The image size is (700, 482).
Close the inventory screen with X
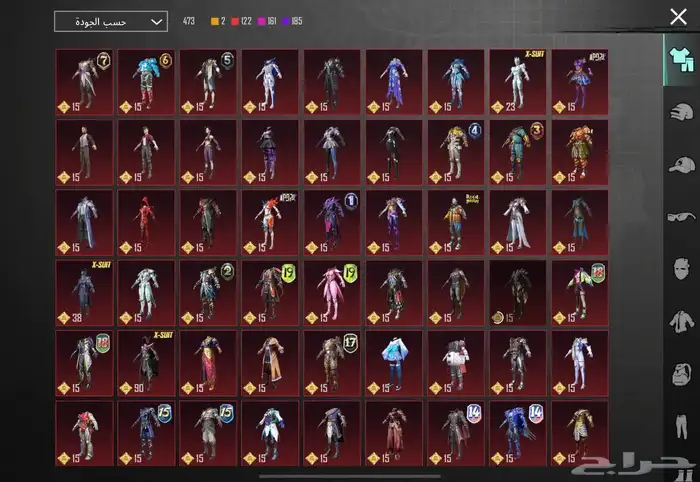coord(678,16)
